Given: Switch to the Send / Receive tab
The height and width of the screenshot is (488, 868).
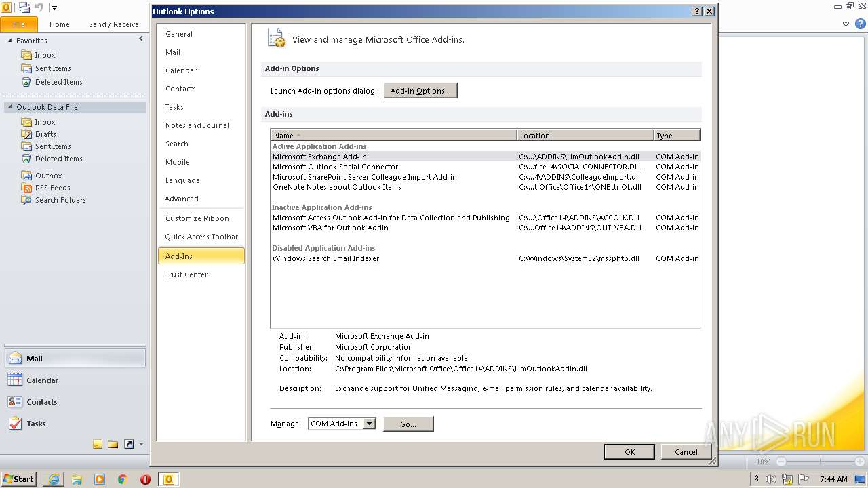Looking at the screenshot, I should tap(113, 24).
